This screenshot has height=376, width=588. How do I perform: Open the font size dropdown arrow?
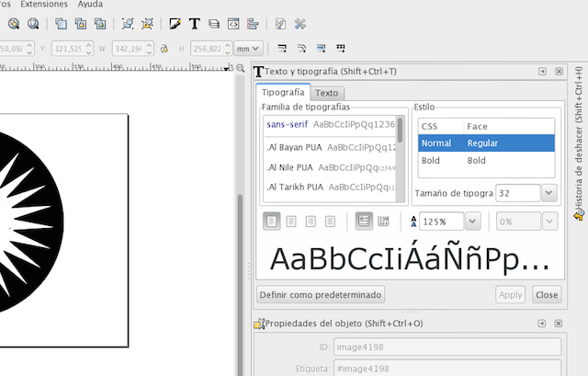coord(549,193)
